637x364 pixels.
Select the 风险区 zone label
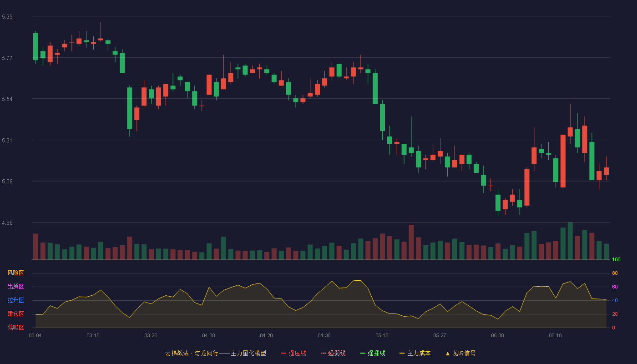point(15,273)
